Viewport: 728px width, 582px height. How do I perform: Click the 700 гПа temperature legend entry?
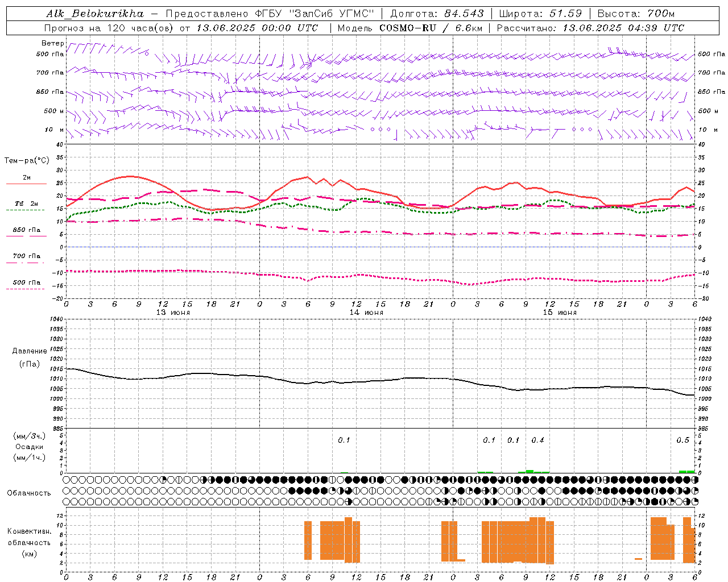[27, 256]
